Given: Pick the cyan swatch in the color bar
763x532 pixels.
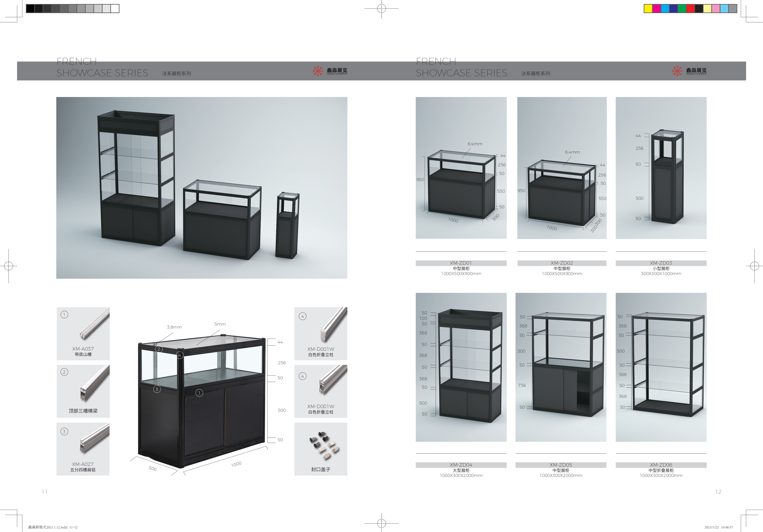Looking at the screenshot, I should 665,9.
